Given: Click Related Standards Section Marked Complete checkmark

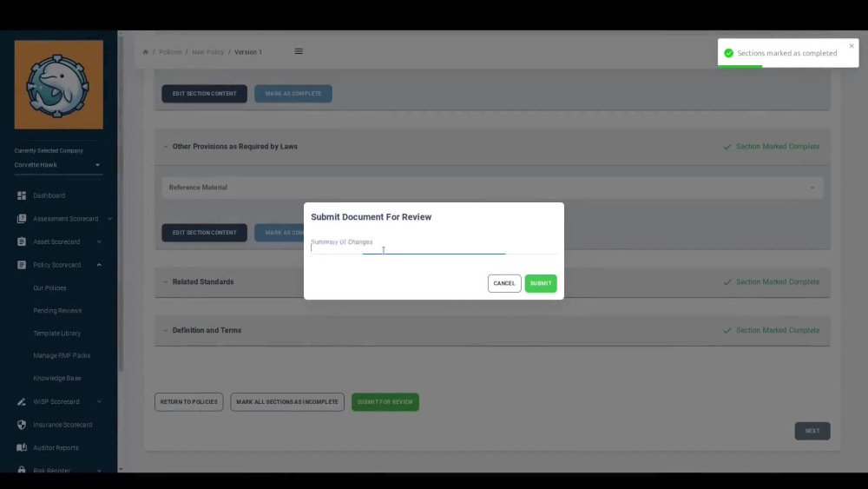Looking at the screenshot, I should tap(727, 282).
